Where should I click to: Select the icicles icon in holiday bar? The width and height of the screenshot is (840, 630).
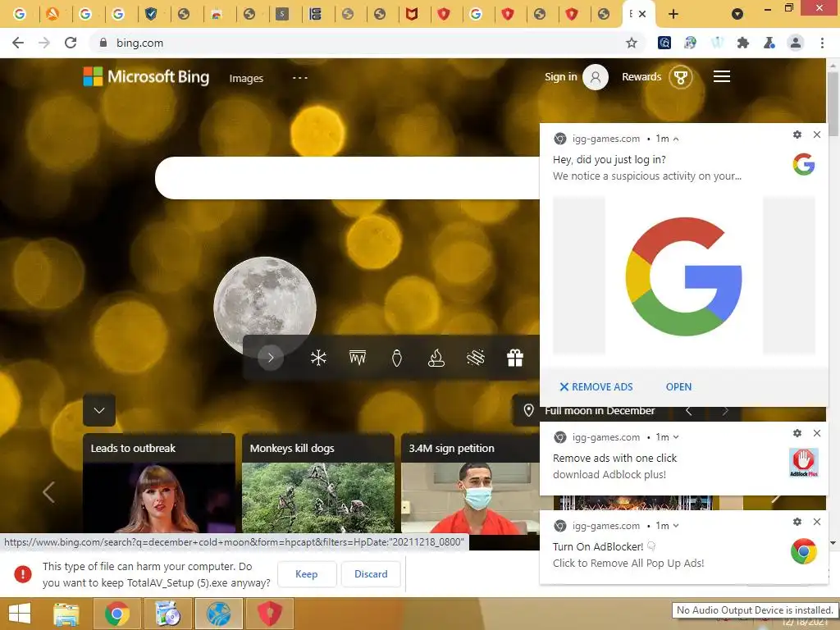point(358,358)
